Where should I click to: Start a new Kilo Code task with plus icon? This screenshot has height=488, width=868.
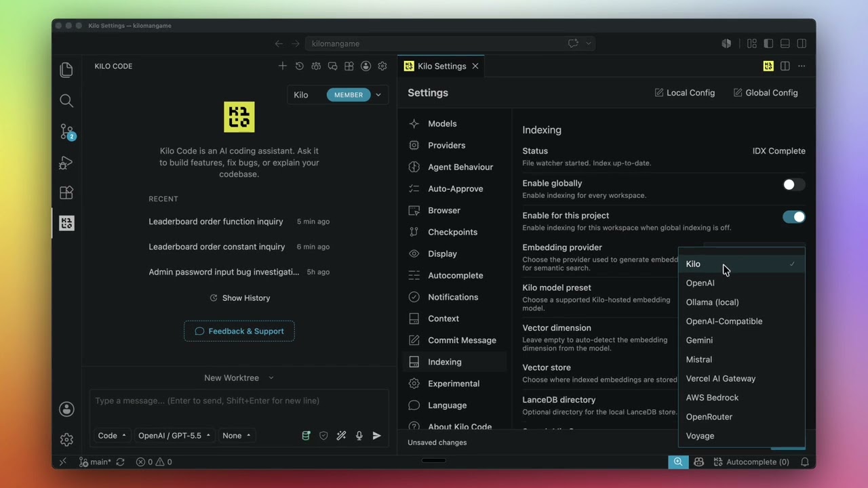click(283, 66)
